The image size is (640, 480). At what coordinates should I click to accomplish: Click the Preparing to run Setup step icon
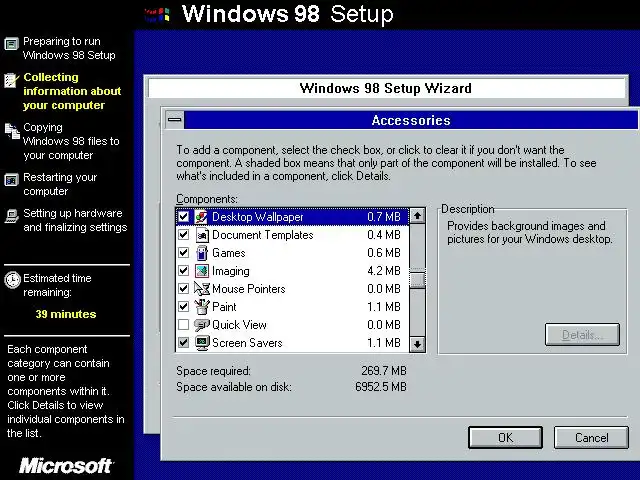pyautogui.click(x=11, y=44)
